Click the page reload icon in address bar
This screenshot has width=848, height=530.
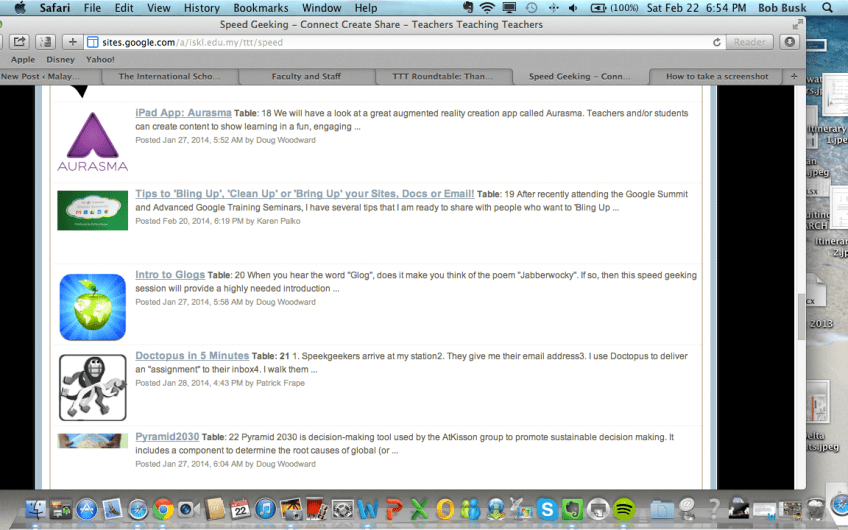716,42
